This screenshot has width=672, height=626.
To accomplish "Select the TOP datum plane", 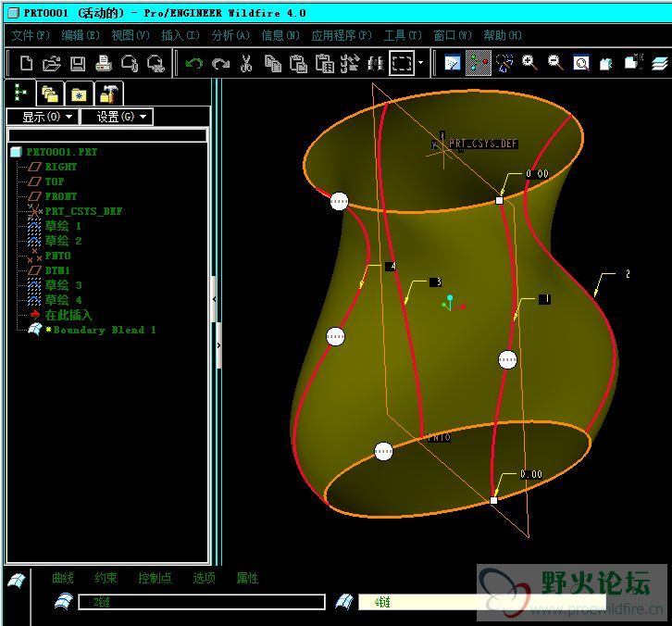I will (x=54, y=182).
